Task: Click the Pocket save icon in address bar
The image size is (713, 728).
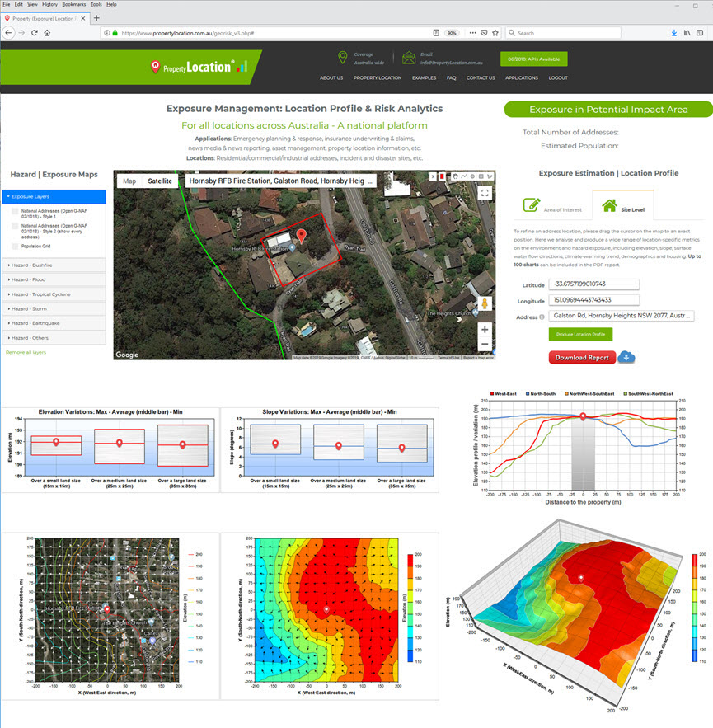Action: click(x=484, y=33)
